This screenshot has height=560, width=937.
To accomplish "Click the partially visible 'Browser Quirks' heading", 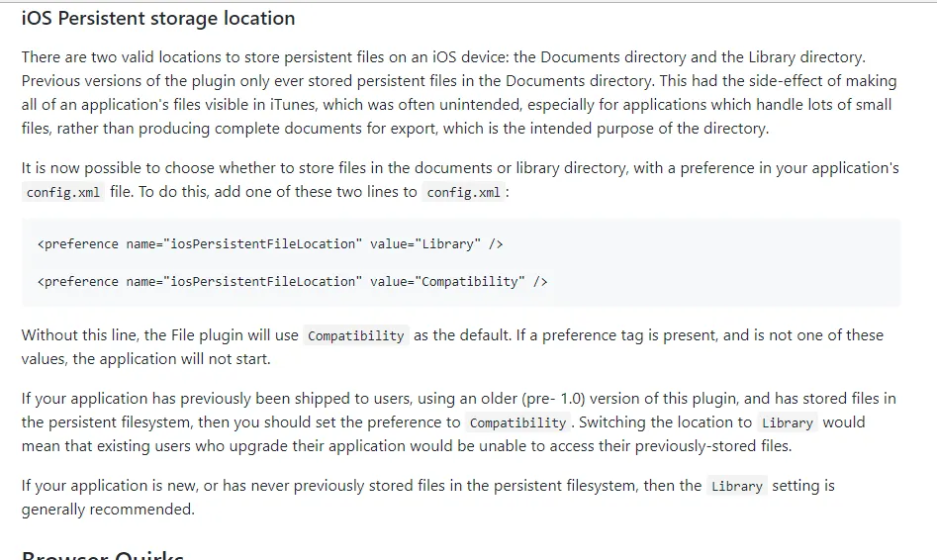I will coord(102,554).
